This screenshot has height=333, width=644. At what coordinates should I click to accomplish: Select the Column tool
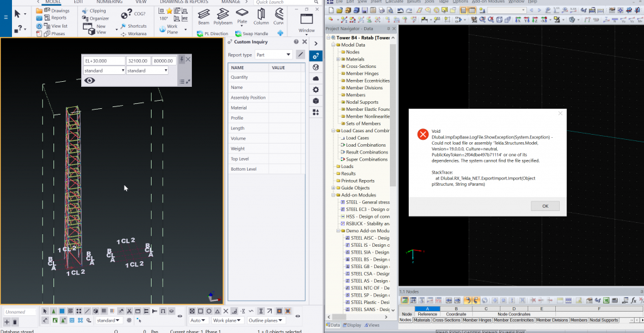pos(261,16)
